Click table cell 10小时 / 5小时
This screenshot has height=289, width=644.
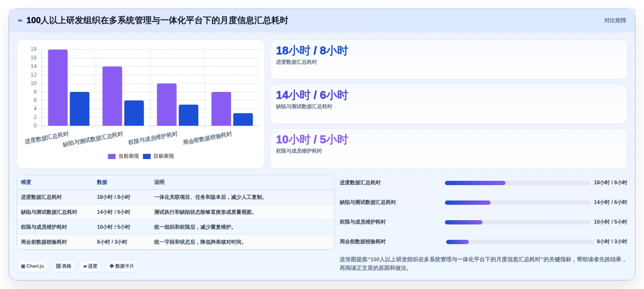point(114,227)
